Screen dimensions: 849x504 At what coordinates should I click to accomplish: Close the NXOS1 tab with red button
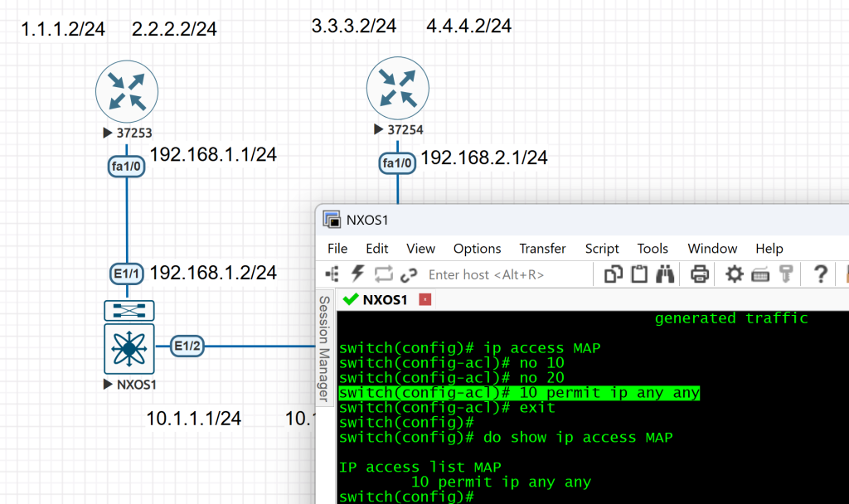(x=425, y=299)
